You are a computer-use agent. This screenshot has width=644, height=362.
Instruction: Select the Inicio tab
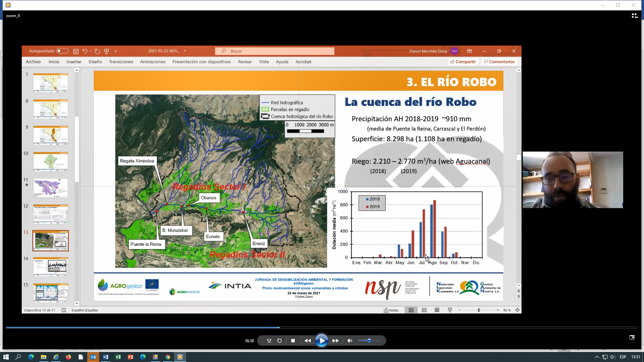click(54, 62)
